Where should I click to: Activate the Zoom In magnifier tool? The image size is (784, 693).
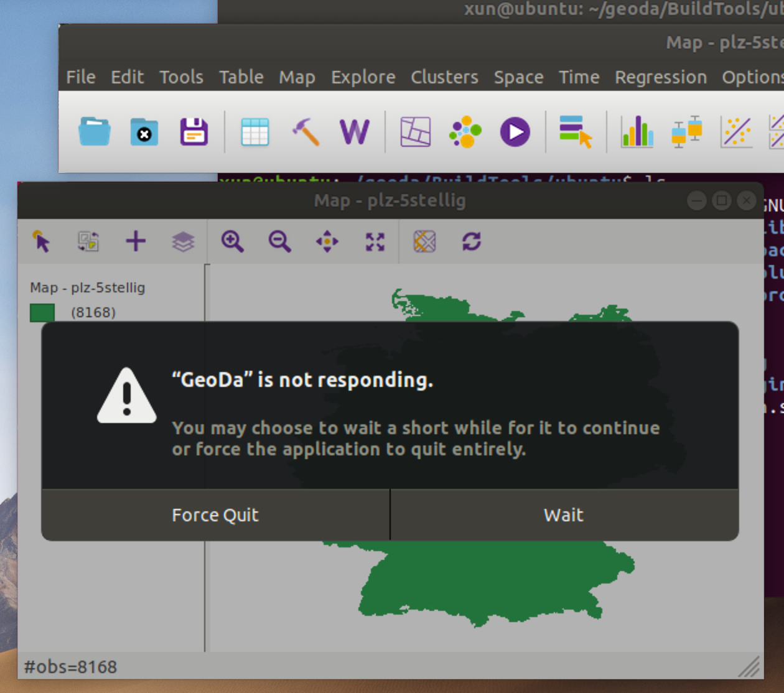tap(231, 242)
